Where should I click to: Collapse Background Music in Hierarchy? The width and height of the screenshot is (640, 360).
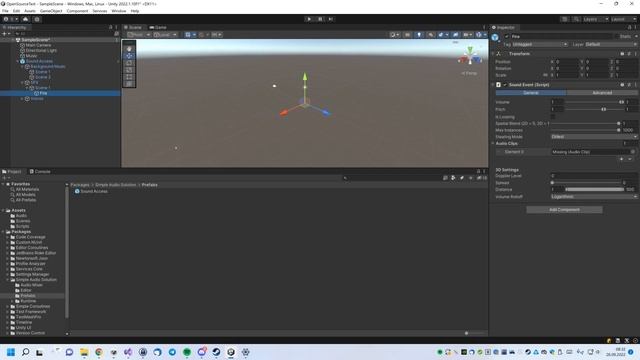point(22,67)
